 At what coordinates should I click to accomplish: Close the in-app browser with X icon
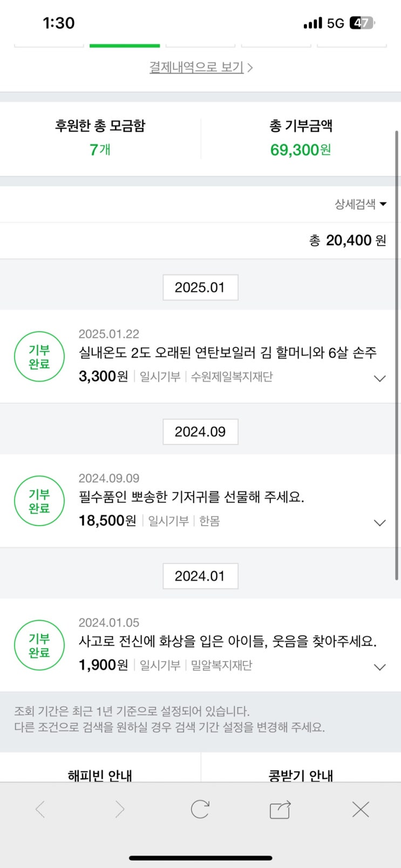click(360, 809)
